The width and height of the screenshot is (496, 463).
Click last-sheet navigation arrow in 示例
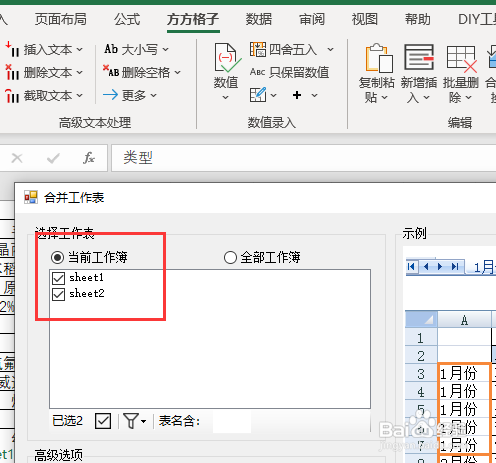pyautogui.click(x=455, y=267)
